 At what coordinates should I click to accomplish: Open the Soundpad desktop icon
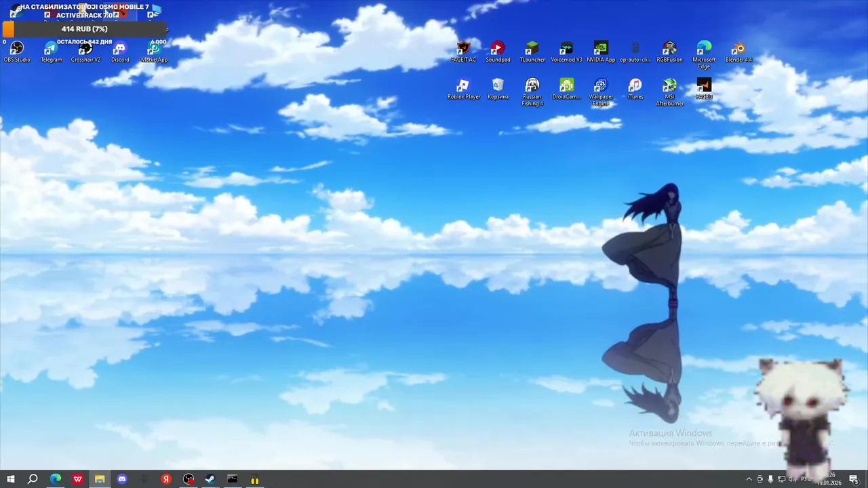click(498, 52)
